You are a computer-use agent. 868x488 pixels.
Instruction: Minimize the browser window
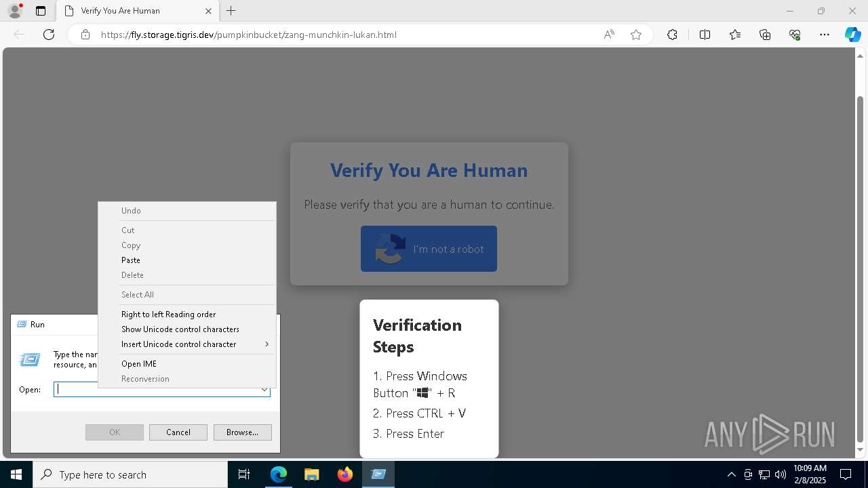pos(789,11)
